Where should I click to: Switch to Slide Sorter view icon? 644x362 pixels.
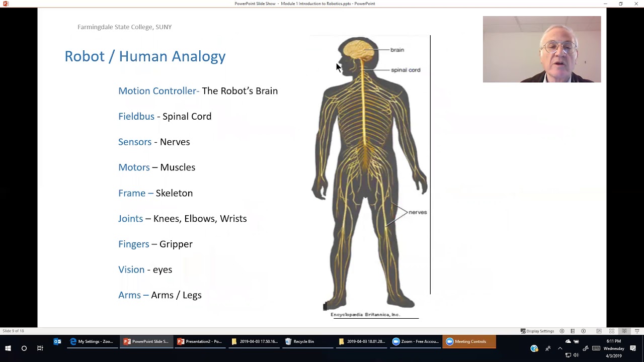611,331
